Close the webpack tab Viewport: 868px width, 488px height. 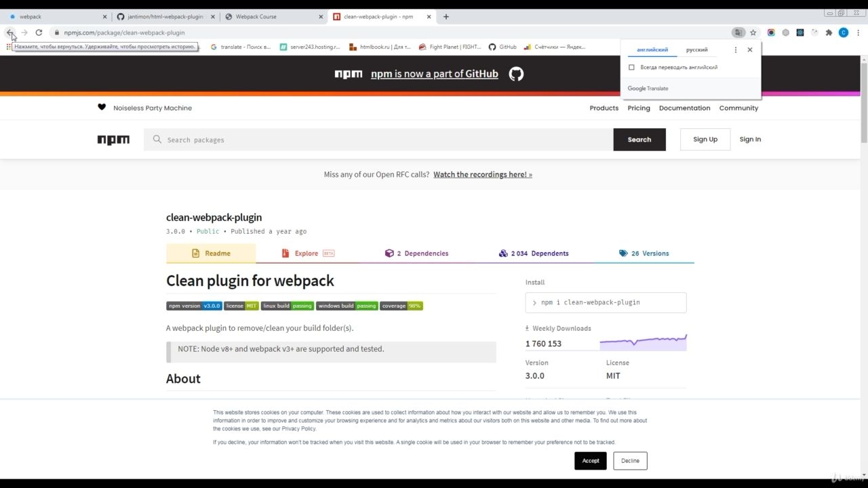104,16
